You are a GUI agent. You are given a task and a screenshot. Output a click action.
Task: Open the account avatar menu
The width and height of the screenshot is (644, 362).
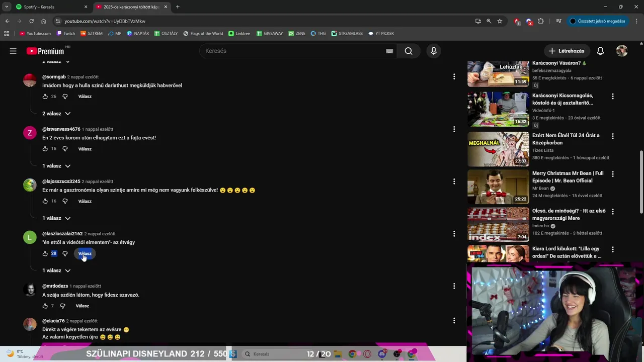pos(622,51)
